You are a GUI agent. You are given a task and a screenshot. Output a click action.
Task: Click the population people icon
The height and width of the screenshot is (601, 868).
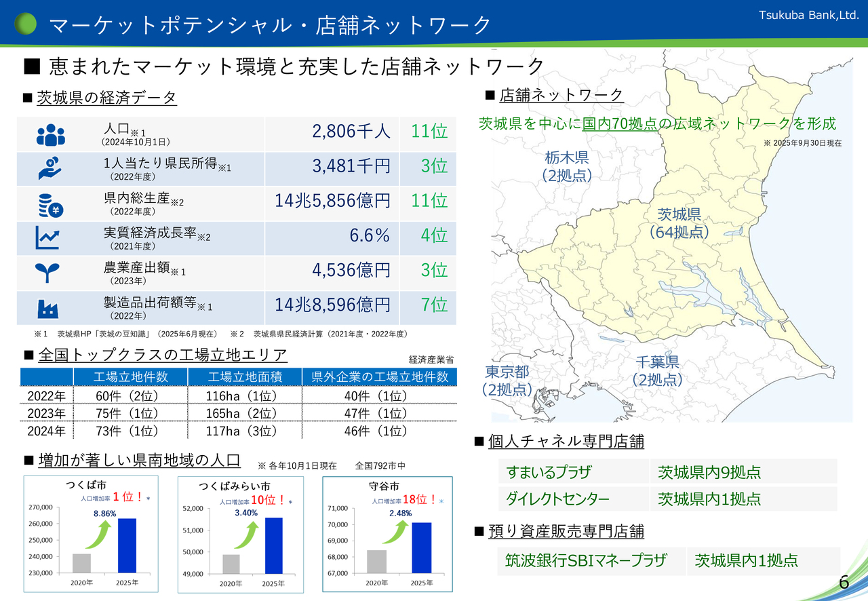(50, 135)
